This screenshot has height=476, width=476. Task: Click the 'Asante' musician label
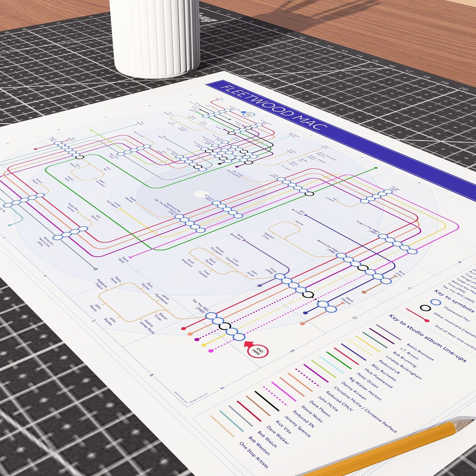pyautogui.click(x=299, y=222)
